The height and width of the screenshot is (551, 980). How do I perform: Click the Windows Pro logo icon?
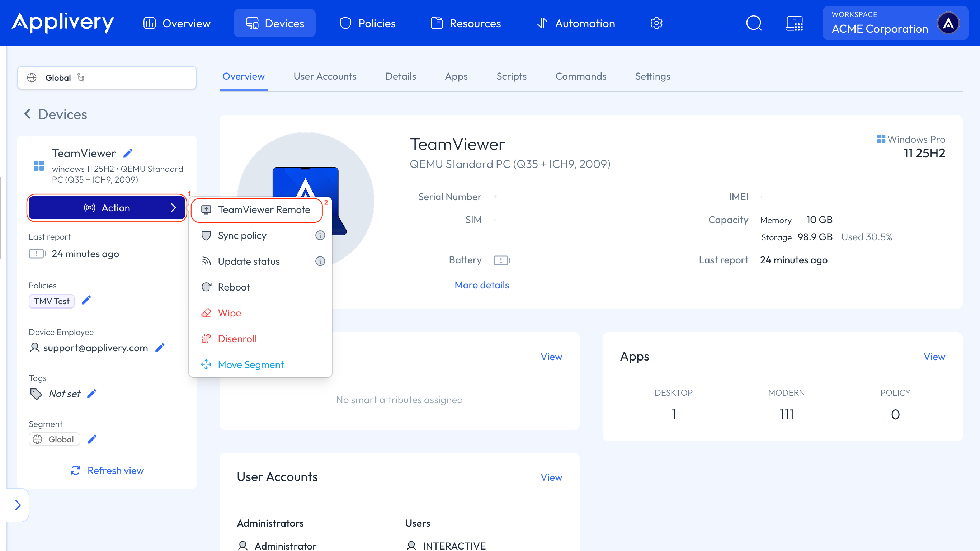881,139
